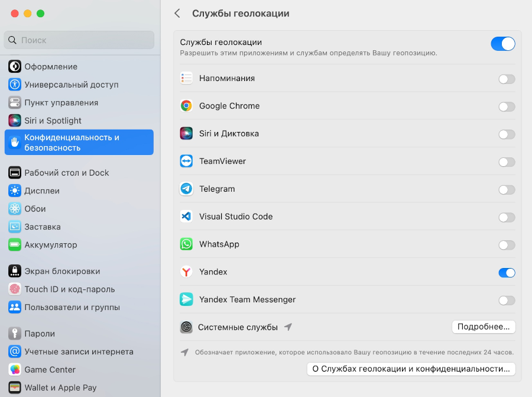Go back using the chevron arrow
This screenshot has width=532, height=397.
click(x=177, y=13)
